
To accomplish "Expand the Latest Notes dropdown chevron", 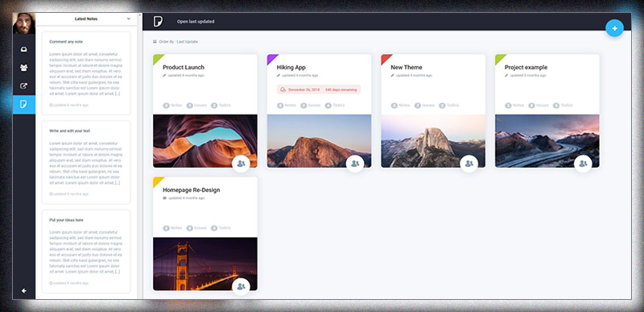I will coord(129,19).
